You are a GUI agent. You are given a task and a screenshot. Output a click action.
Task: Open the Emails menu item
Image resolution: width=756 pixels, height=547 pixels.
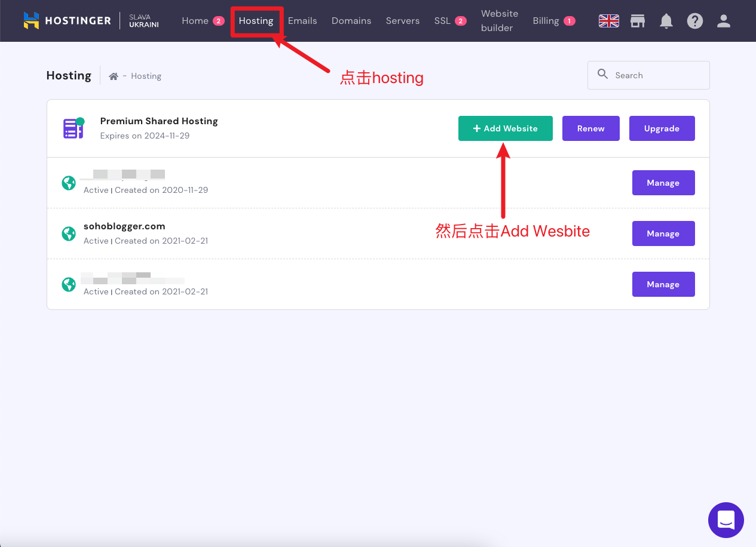pyautogui.click(x=302, y=21)
